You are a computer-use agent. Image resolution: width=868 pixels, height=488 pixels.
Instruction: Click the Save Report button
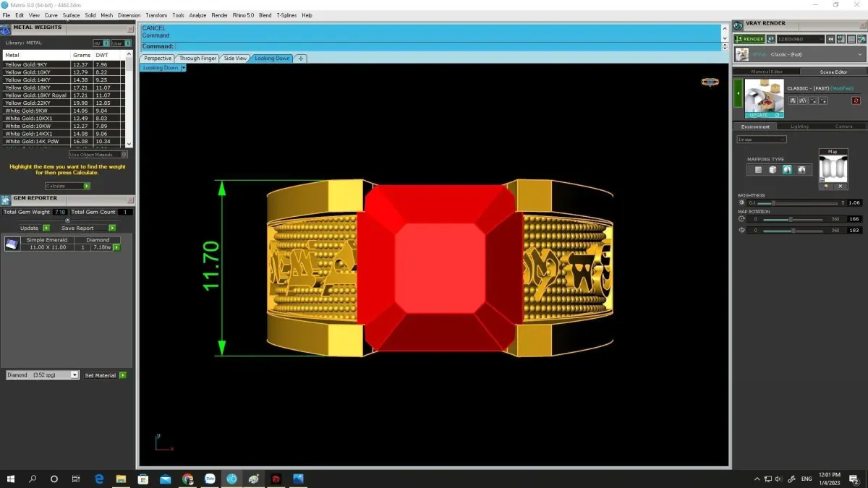click(x=88, y=228)
